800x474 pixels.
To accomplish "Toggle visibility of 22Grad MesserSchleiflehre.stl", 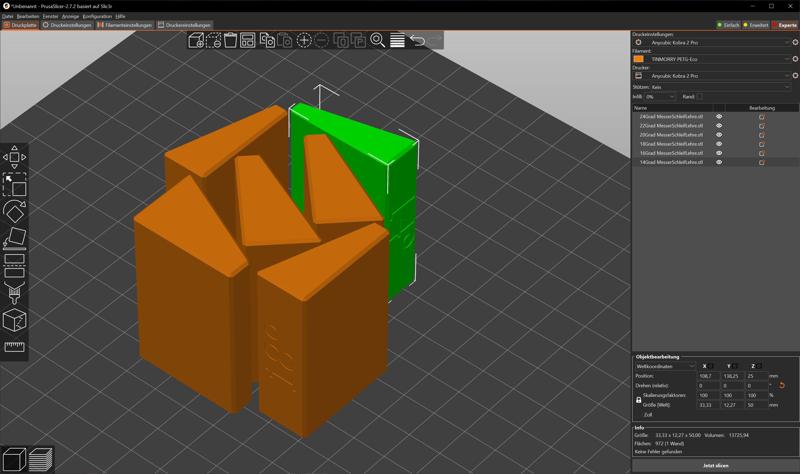I will tap(719, 126).
